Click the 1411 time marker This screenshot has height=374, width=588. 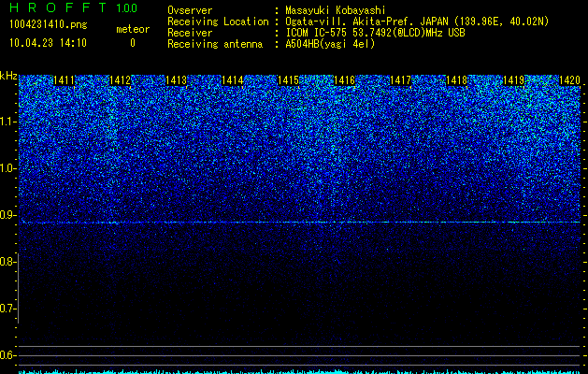64,80
